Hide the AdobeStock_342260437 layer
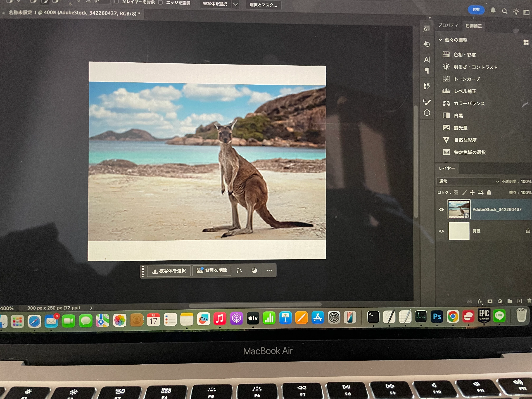Screen dimensions: 532x399 point(441,210)
